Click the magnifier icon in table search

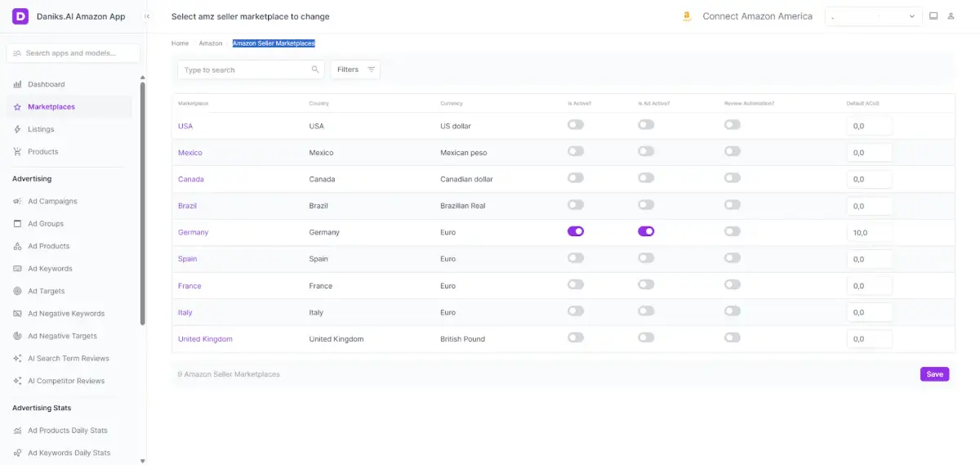[315, 69]
